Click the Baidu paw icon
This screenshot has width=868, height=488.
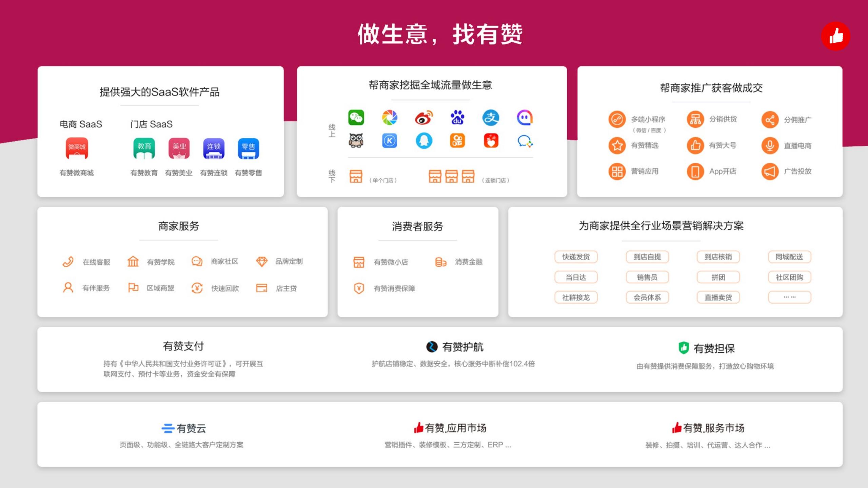pyautogui.click(x=457, y=118)
